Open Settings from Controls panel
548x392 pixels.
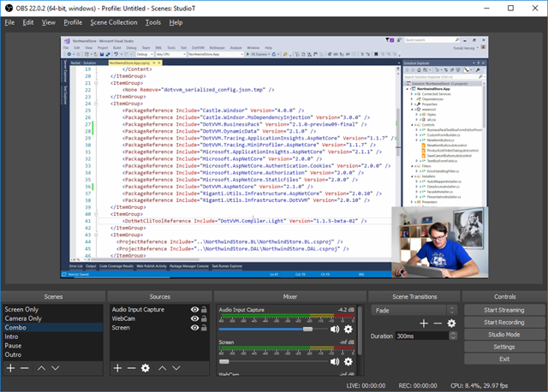click(504, 347)
